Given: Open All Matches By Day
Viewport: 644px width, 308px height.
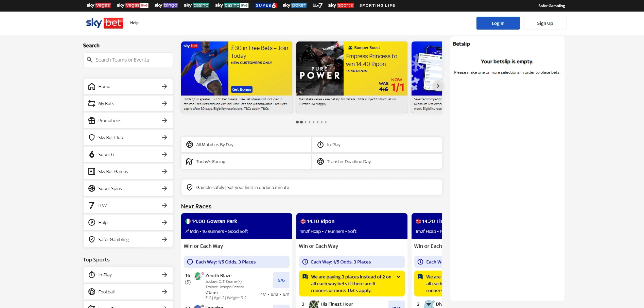Looking at the screenshot, I should point(246,144).
